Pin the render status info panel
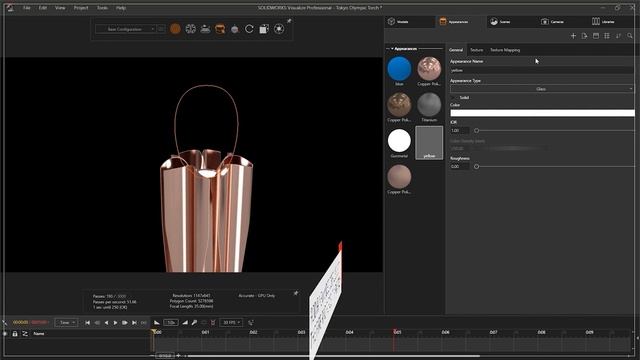Screen dimensions: 640x360 (296, 293)
